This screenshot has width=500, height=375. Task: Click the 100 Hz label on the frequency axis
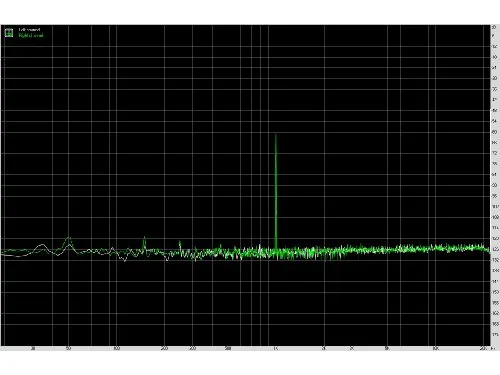click(x=116, y=349)
